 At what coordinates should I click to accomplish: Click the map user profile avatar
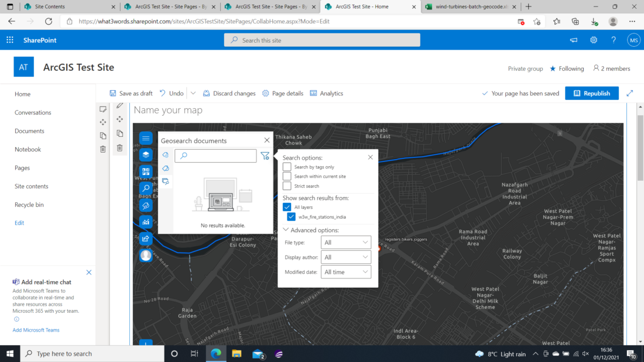[146, 256]
